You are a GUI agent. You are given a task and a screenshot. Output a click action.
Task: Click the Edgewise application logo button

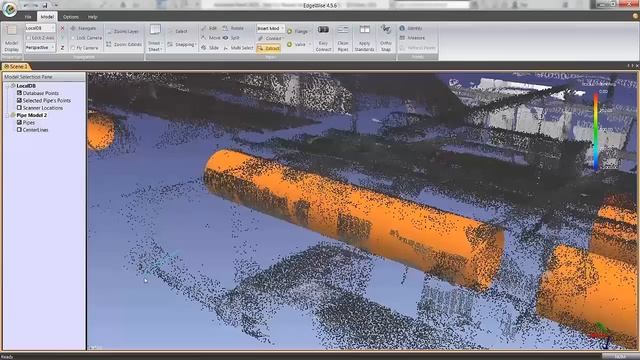[x=9, y=9]
